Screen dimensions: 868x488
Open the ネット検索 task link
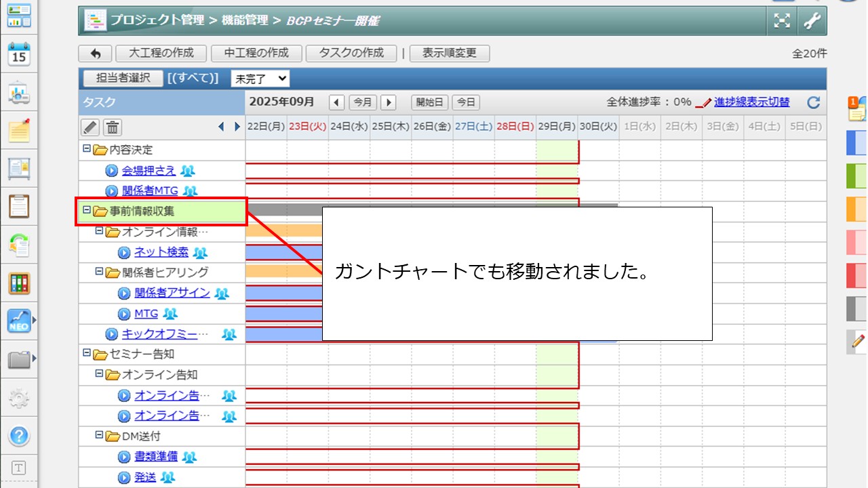pos(161,253)
